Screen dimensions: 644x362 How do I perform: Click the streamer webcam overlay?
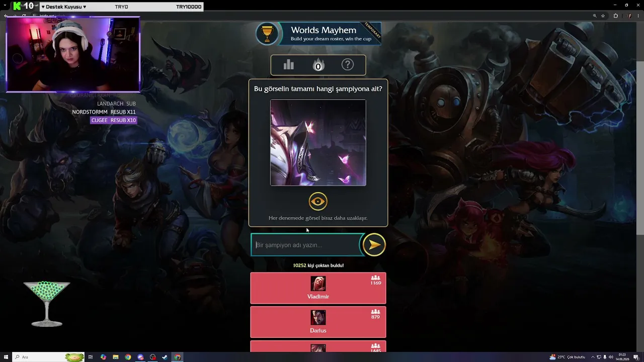pyautogui.click(x=73, y=54)
